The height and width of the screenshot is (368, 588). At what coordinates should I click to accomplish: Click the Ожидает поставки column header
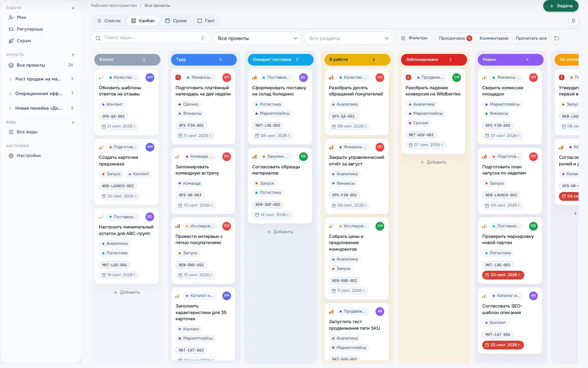[x=281, y=59]
